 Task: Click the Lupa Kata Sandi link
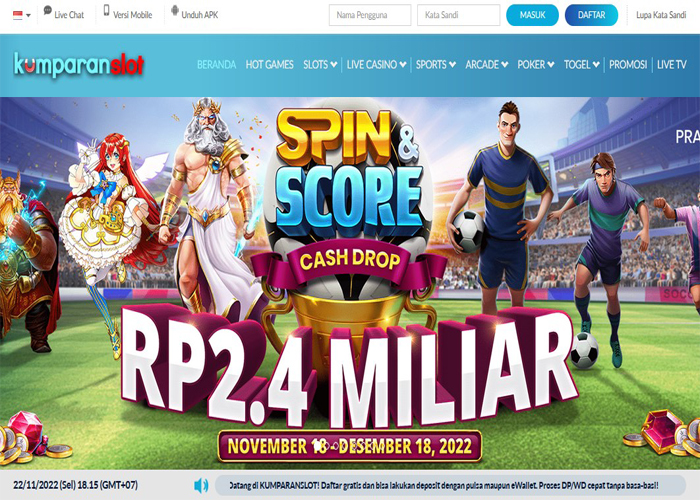point(661,15)
